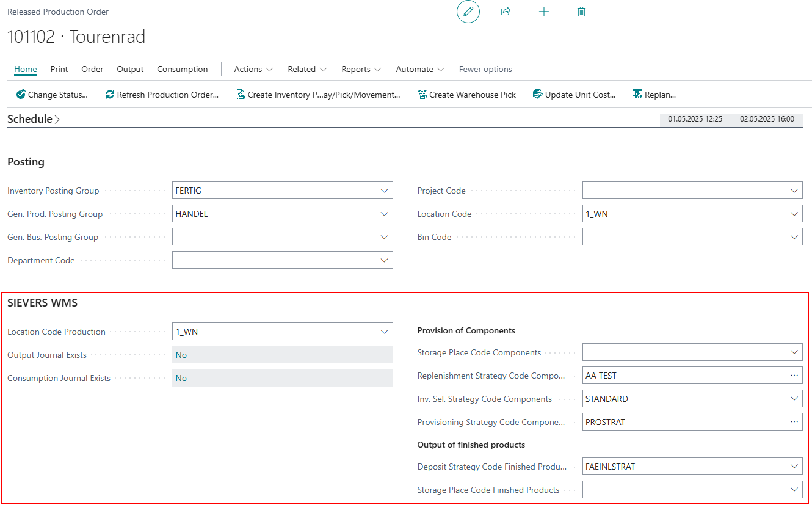812x516 pixels.
Task: Click the trash delete icon
Action: [x=581, y=12]
